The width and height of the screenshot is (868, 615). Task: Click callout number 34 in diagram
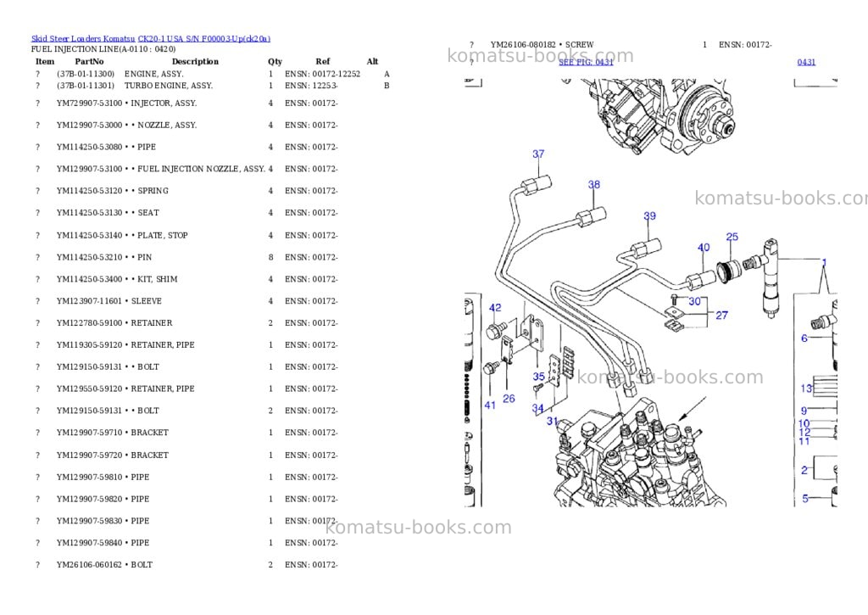(537, 408)
